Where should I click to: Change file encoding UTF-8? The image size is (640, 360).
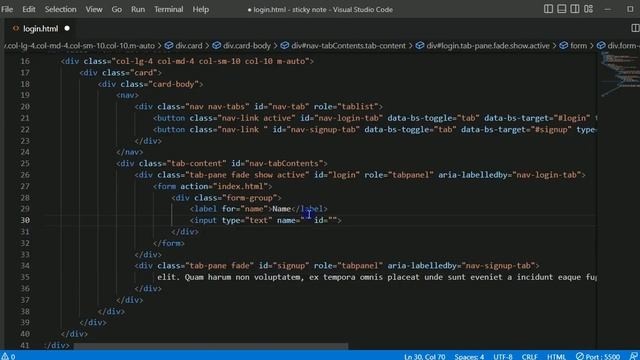click(x=502, y=356)
